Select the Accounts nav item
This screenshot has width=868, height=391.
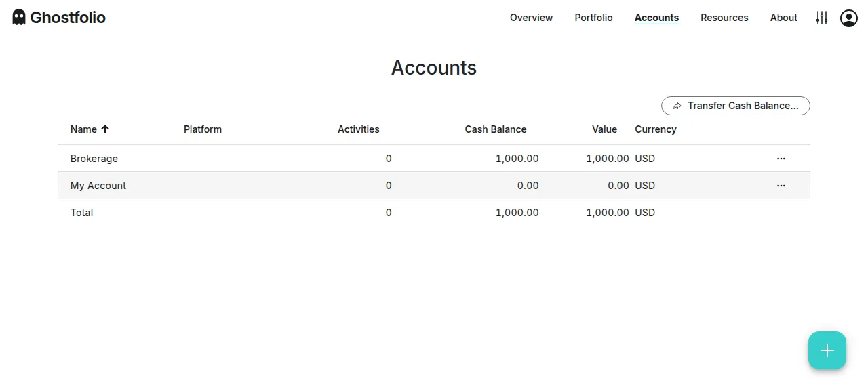656,18
